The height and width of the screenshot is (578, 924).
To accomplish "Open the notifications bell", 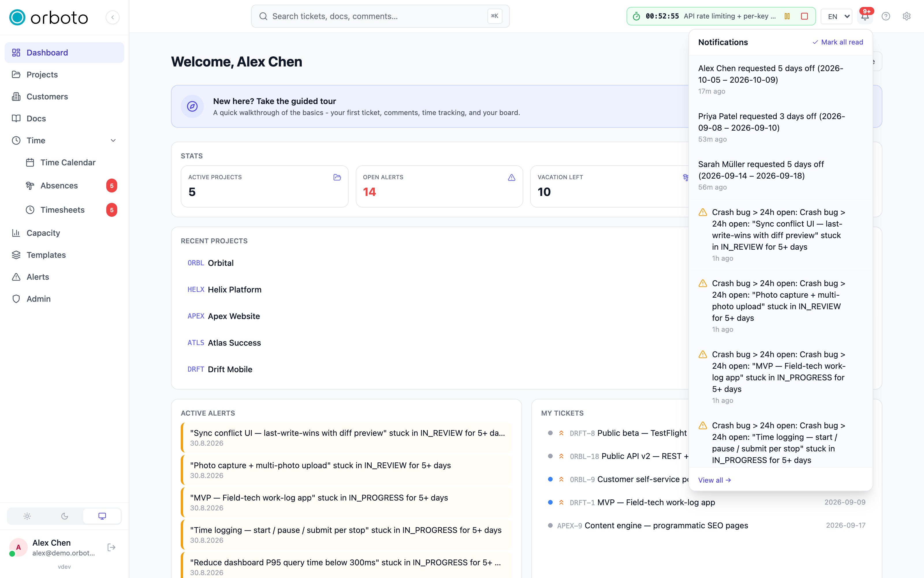I will [x=865, y=16].
